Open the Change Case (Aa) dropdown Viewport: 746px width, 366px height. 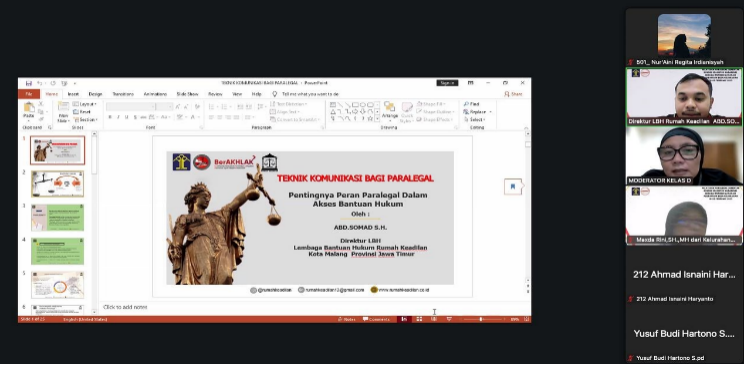pyautogui.click(x=165, y=117)
